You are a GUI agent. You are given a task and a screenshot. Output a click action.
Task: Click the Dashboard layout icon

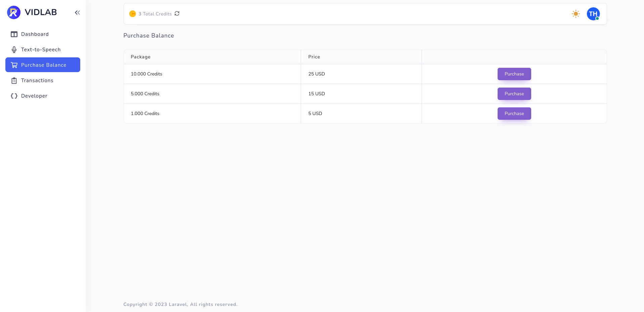click(14, 34)
